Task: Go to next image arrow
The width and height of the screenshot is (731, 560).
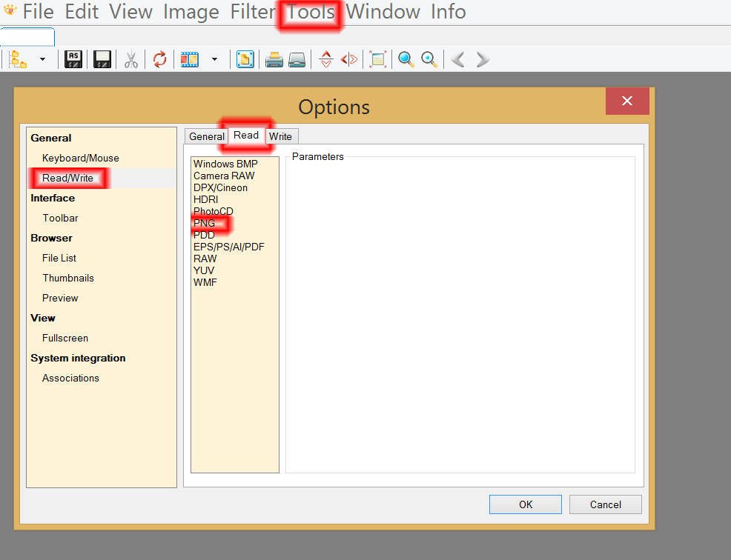Action: (x=483, y=60)
